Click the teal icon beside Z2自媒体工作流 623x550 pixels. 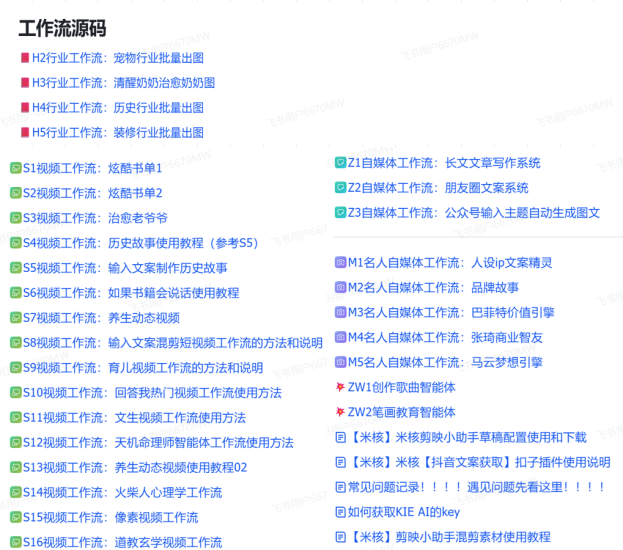point(341,188)
